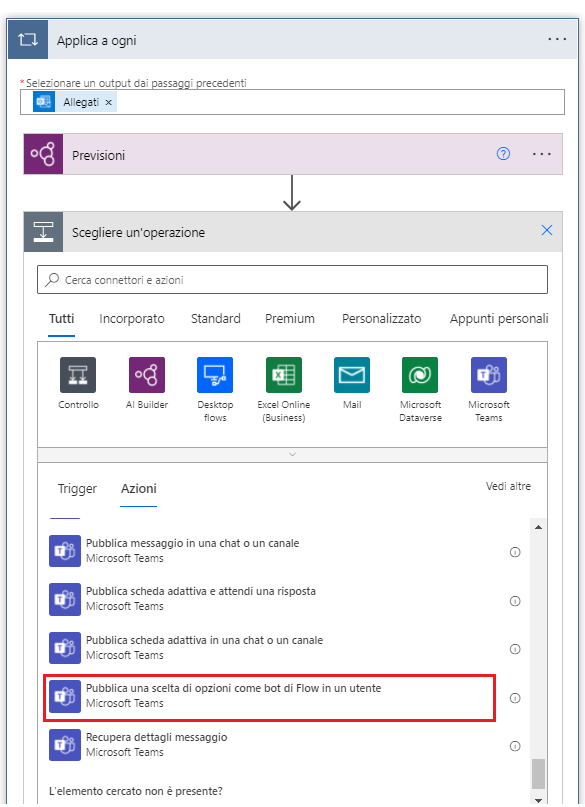Open the Previsioni ellipsis menu
Screen dimensions: 585x807
coord(541,154)
